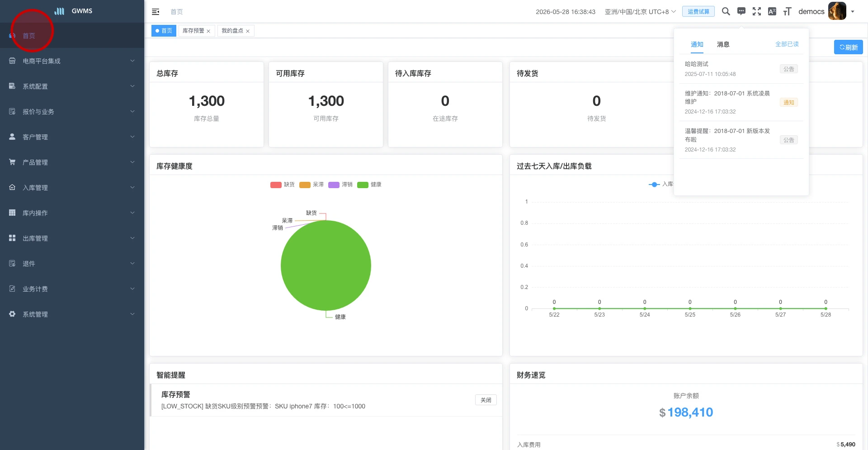
Task: Toggle fullscreen with the expand icon
Action: point(757,11)
